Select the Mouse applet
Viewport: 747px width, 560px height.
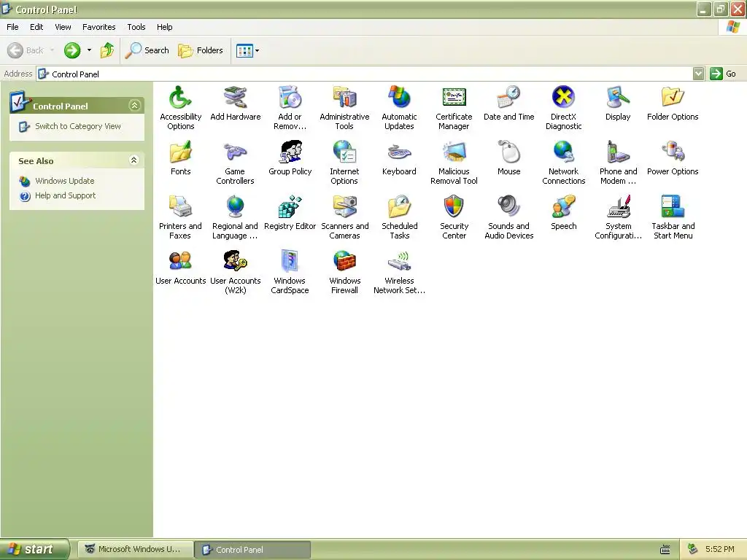[x=508, y=158]
